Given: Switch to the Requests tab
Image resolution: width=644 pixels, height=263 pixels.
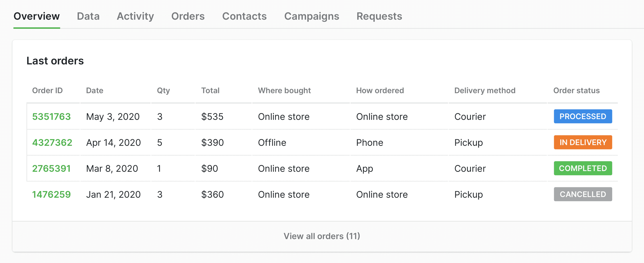Looking at the screenshot, I should coord(379,16).
